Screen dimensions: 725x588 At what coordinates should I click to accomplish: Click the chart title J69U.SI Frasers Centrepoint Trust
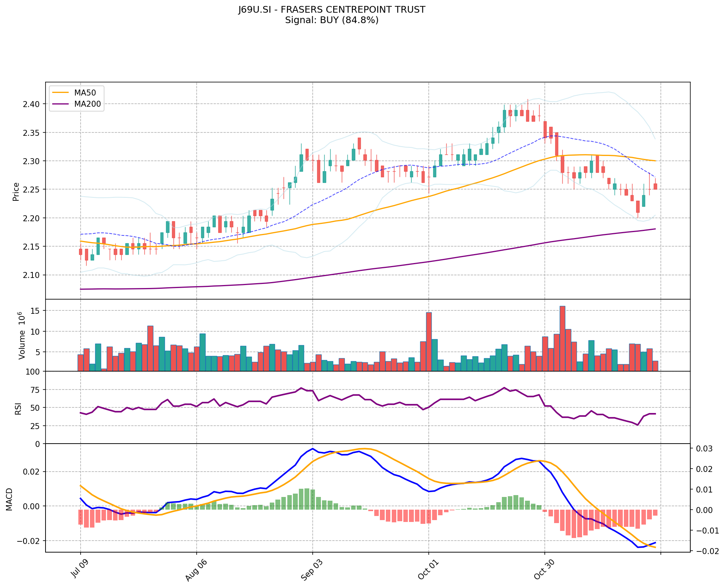pyautogui.click(x=332, y=10)
